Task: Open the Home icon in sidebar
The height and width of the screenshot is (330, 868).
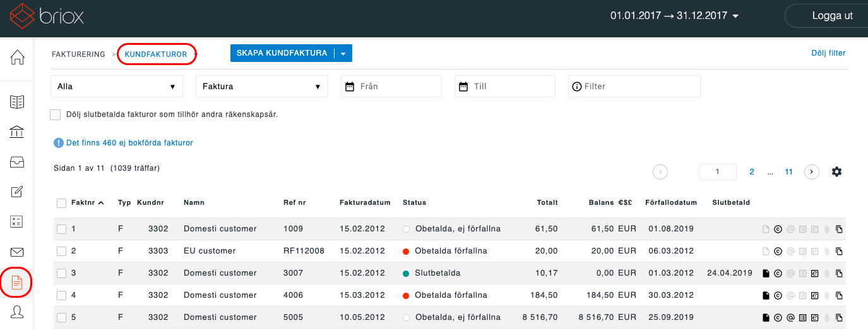Action: (x=17, y=58)
